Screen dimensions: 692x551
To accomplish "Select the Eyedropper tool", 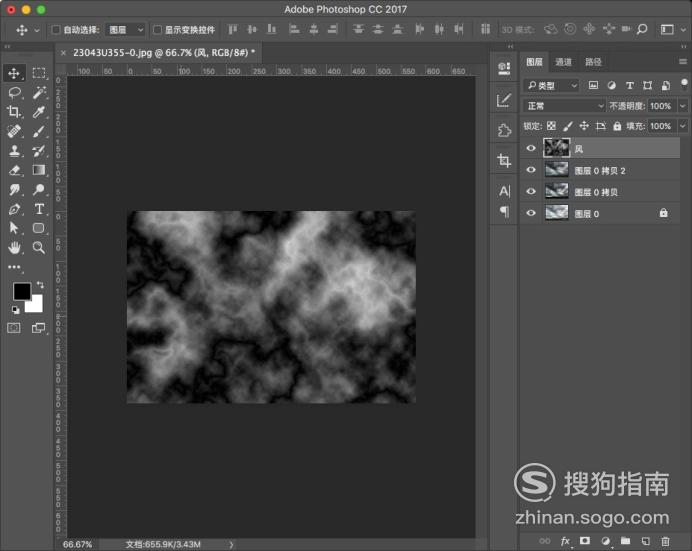I will click(x=39, y=112).
